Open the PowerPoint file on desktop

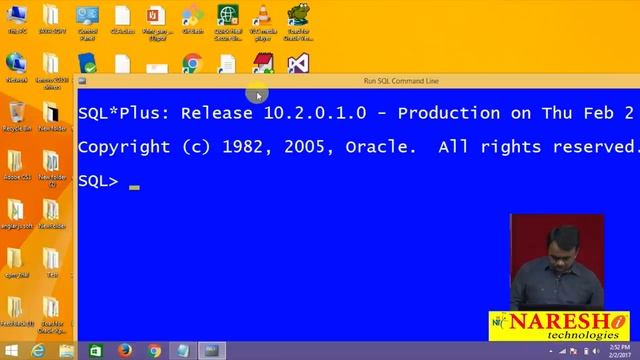click(157, 22)
